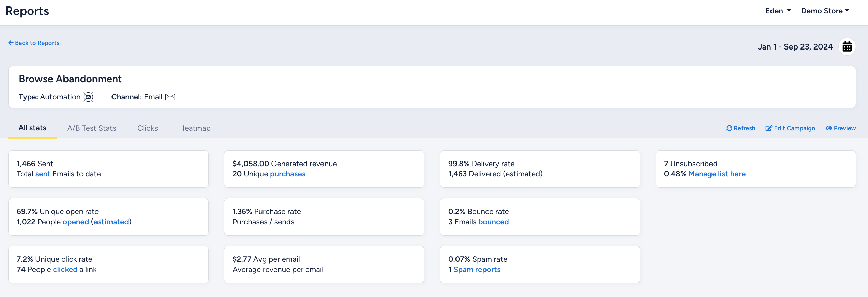868x297 pixels.
Task: Switch to the Clicks tab
Action: 148,128
